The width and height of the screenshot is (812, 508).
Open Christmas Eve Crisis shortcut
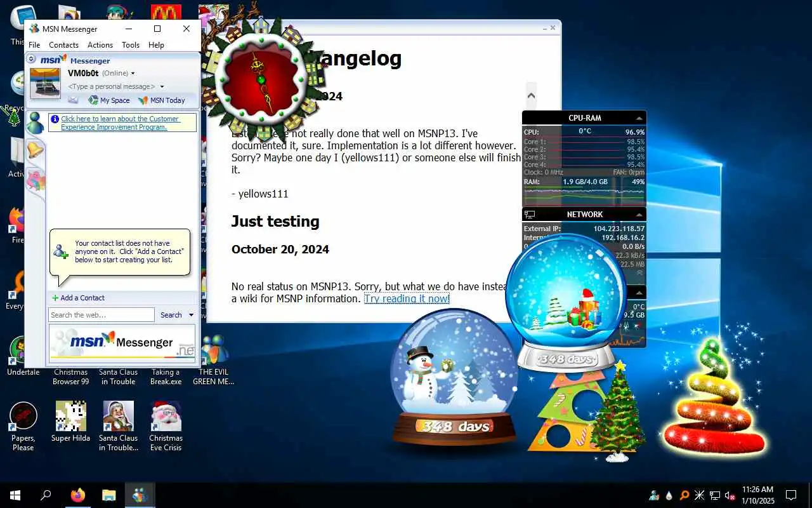pos(166,426)
